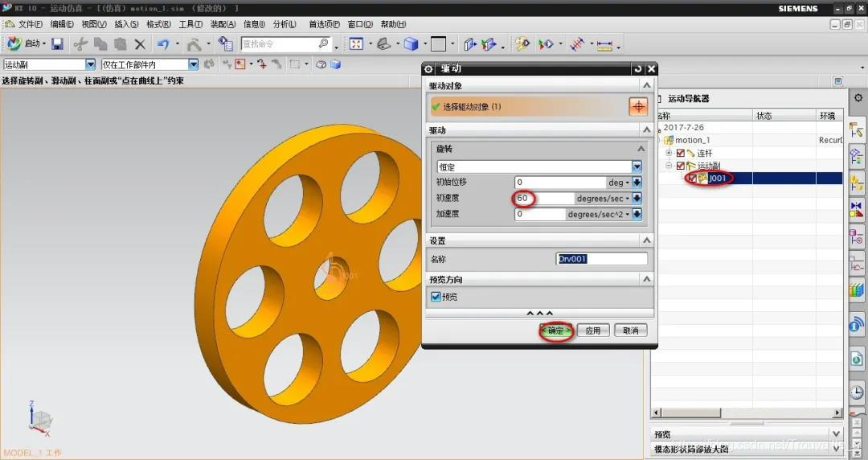Click the Paste clipboard icon
The image size is (868, 460).
(x=120, y=43)
